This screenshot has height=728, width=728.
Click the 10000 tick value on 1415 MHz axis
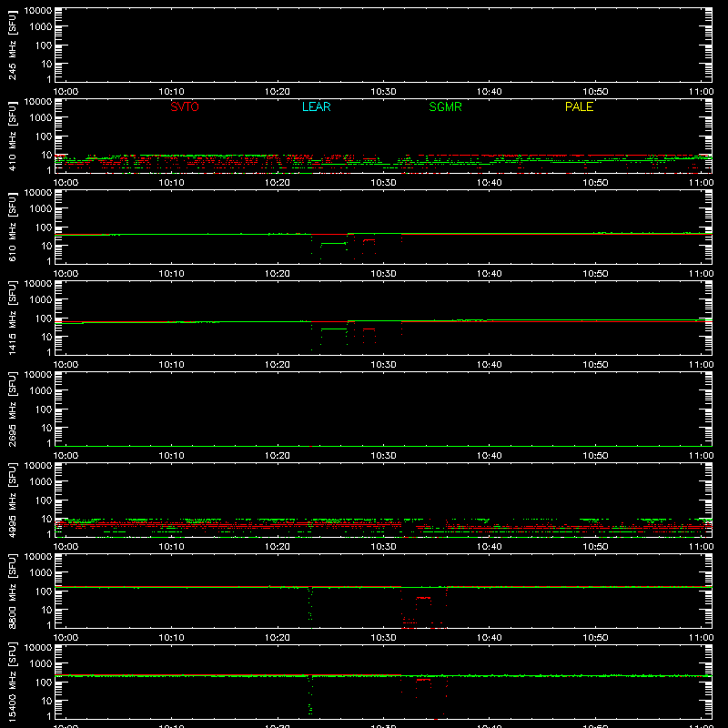[x=38, y=284]
